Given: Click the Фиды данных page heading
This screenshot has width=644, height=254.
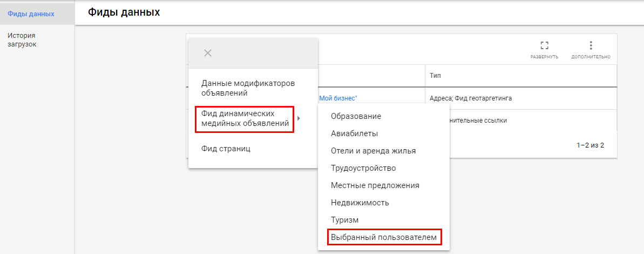Looking at the screenshot, I should coord(124,12).
